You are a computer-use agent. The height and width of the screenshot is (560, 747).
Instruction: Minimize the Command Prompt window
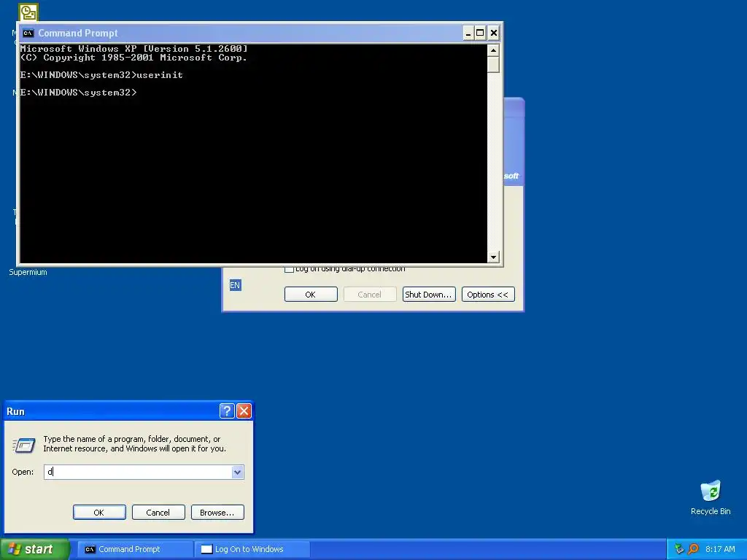point(468,34)
